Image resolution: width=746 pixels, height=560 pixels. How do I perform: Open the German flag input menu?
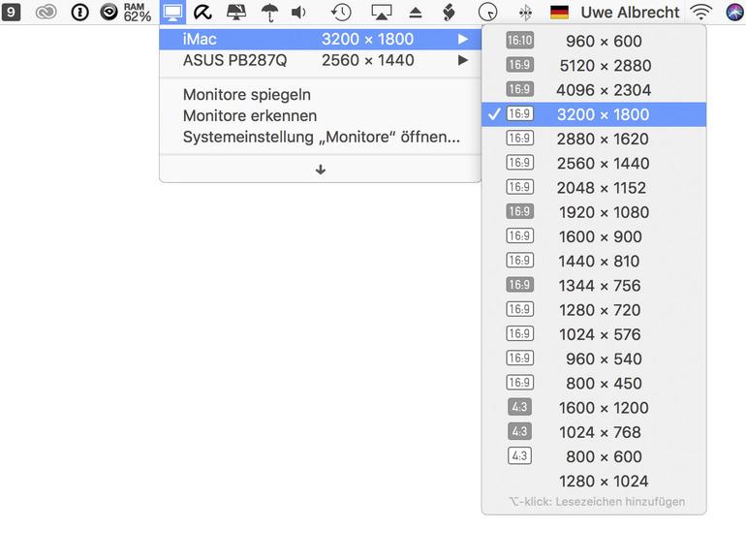(560, 13)
